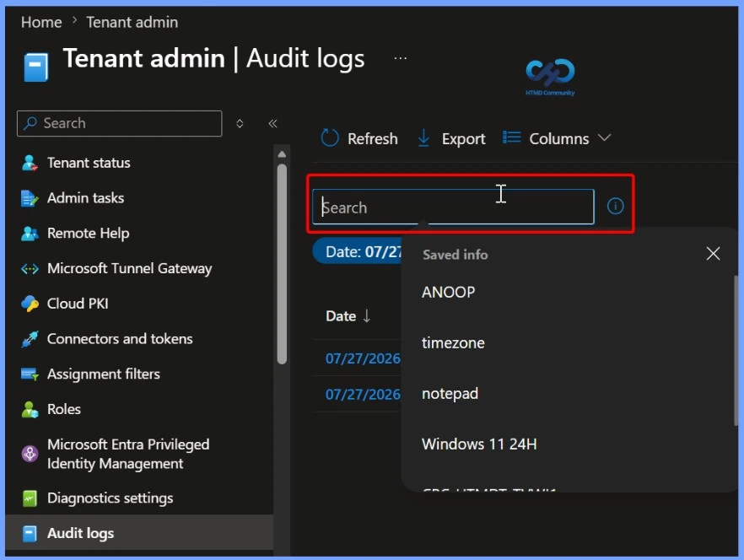
Task: Open first 07/27/2026 audit log entry
Action: (x=363, y=358)
